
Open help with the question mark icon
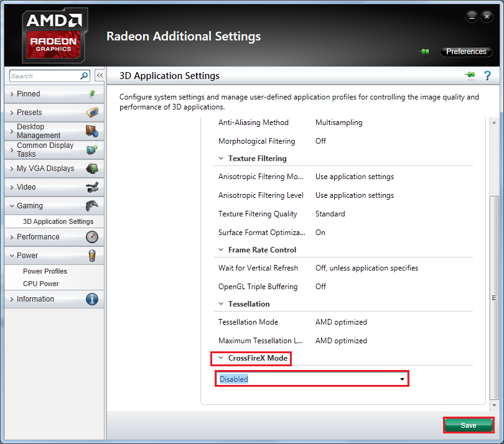[487, 75]
